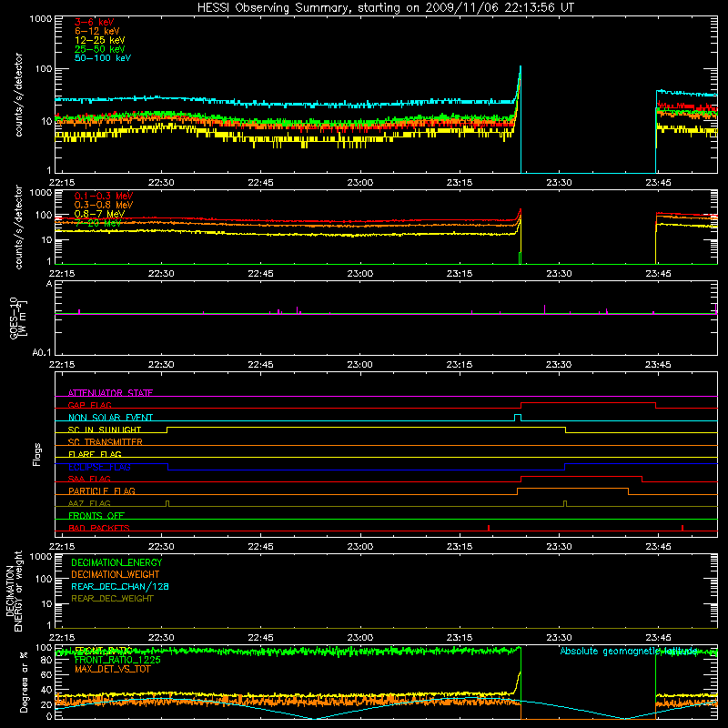Screen dimensions: 728x728
Task: Select the PARTICLE_FLAG label
Action: point(102,490)
